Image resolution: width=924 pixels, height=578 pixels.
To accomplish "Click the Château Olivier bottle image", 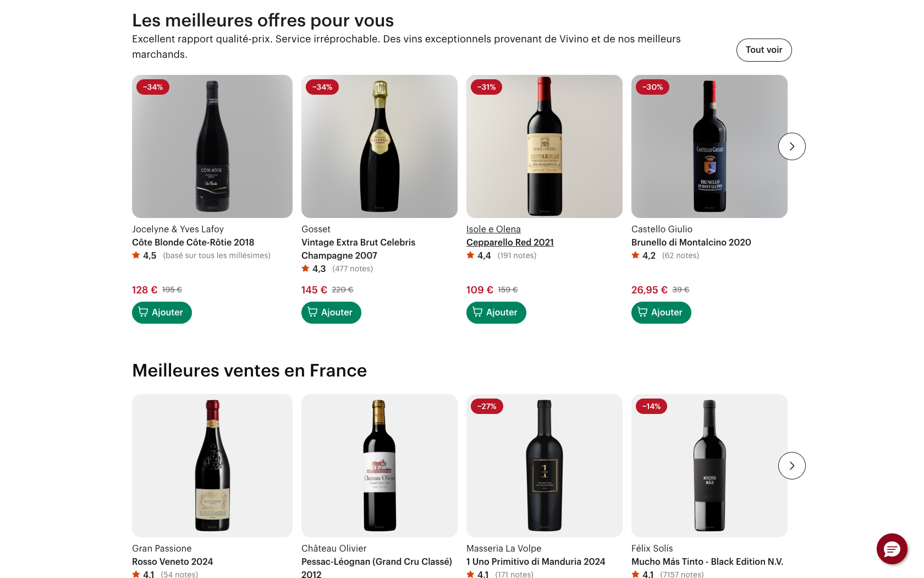I will point(379,465).
